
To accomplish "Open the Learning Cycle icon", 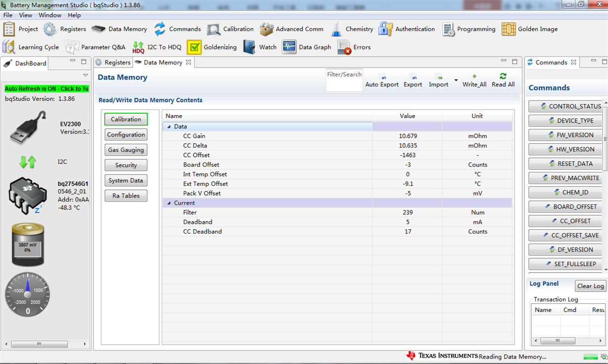I will (x=9, y=47).
